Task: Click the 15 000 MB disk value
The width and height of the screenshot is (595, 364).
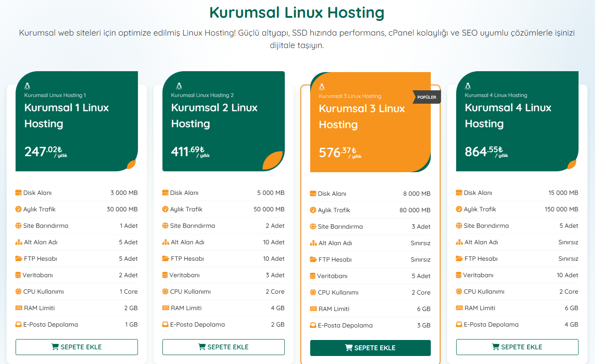Action: point(563,193)
